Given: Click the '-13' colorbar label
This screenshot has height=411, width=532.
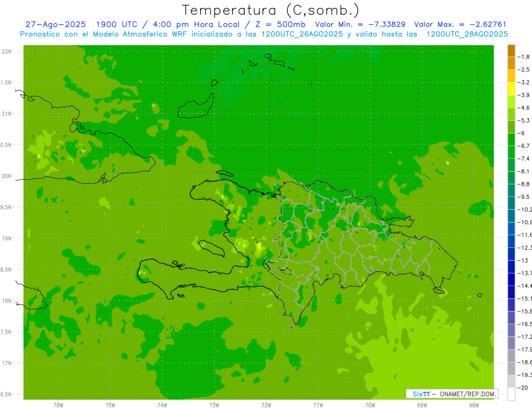Looking at the screenshot, I should [x=523, y=260].
